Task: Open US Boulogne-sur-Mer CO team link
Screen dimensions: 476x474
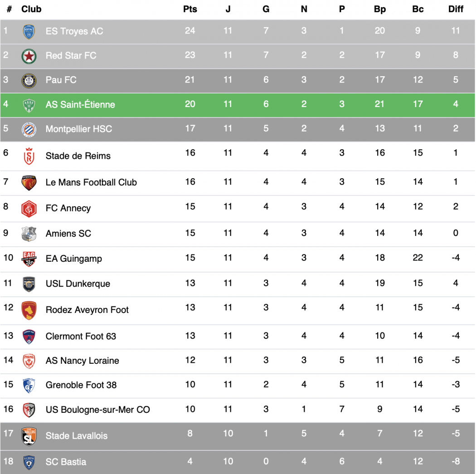Action: [97, 410]
